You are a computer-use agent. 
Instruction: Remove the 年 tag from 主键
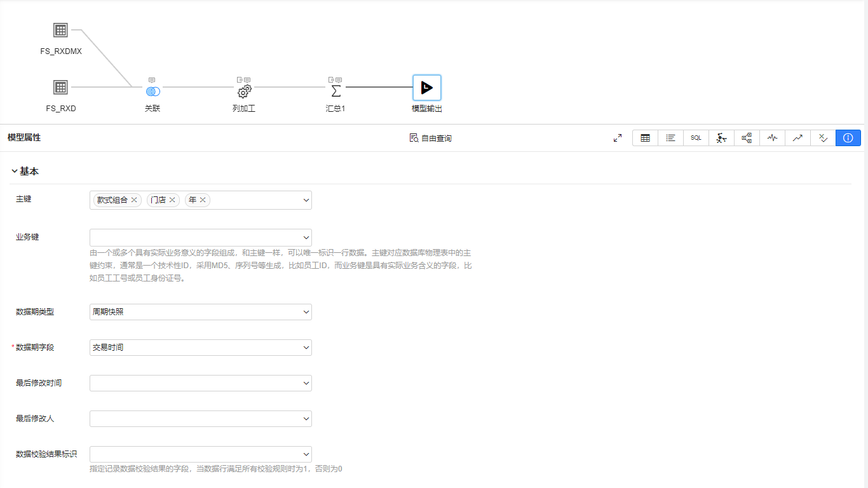(203, 200)
